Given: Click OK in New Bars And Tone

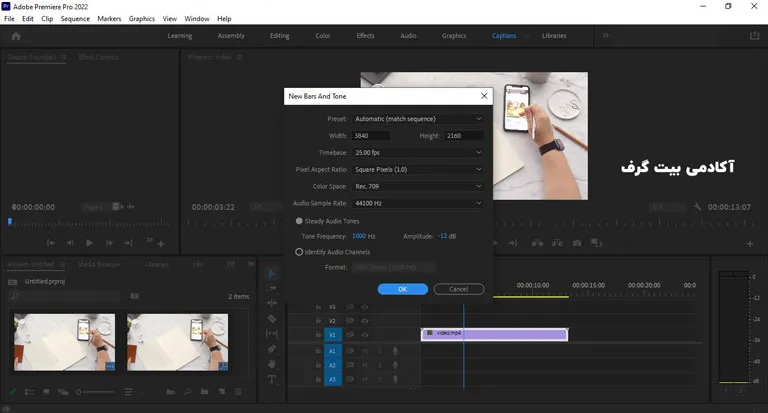Looking at the screenshot, I should coord(402,289).
